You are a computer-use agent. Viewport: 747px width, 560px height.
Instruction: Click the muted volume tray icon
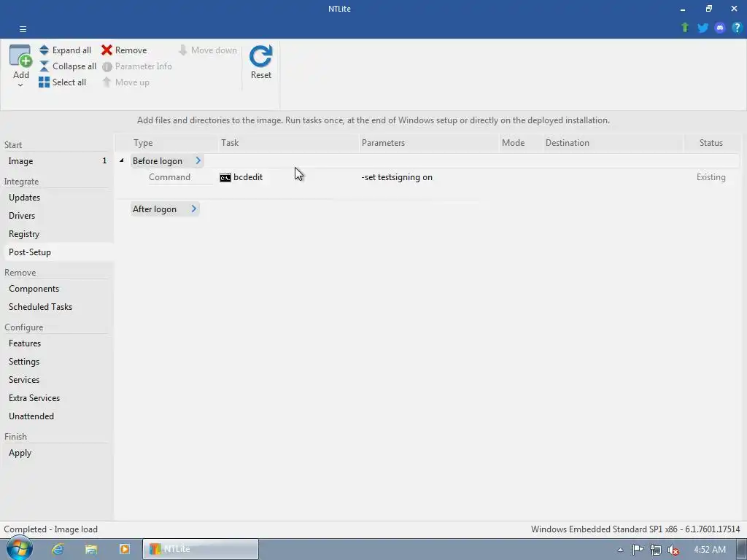(673, 550)
